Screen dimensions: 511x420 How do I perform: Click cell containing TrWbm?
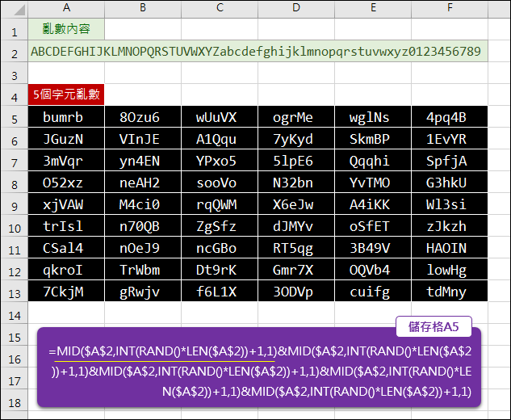tap(143, 269)
